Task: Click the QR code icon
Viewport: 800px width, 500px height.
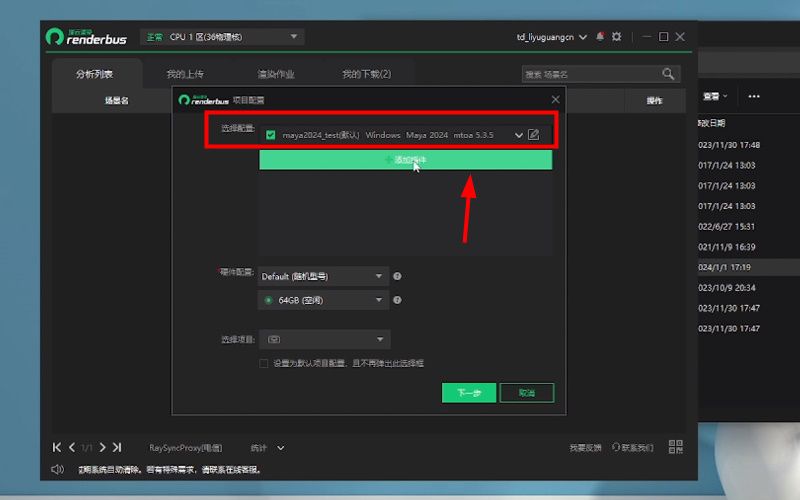Action: coord(675,447)
